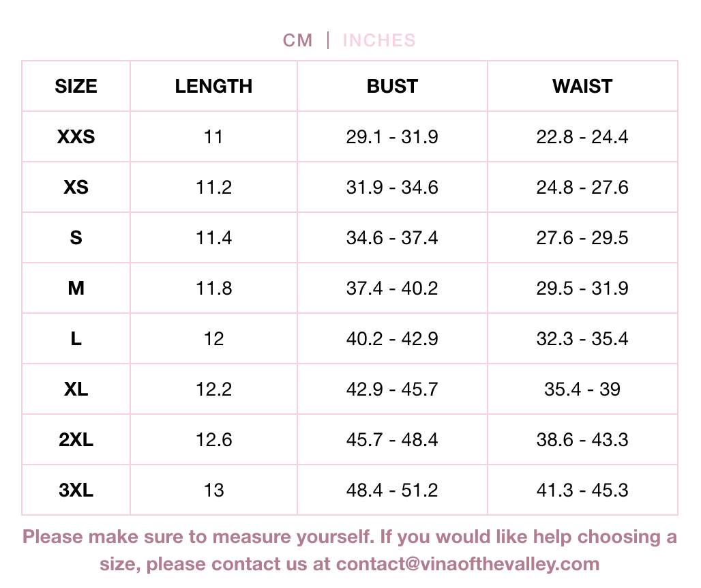Viewport: 701px width, 588px height.
Task: Click the 22.8 - 24.4 waist cell
Action: (582, 137)
